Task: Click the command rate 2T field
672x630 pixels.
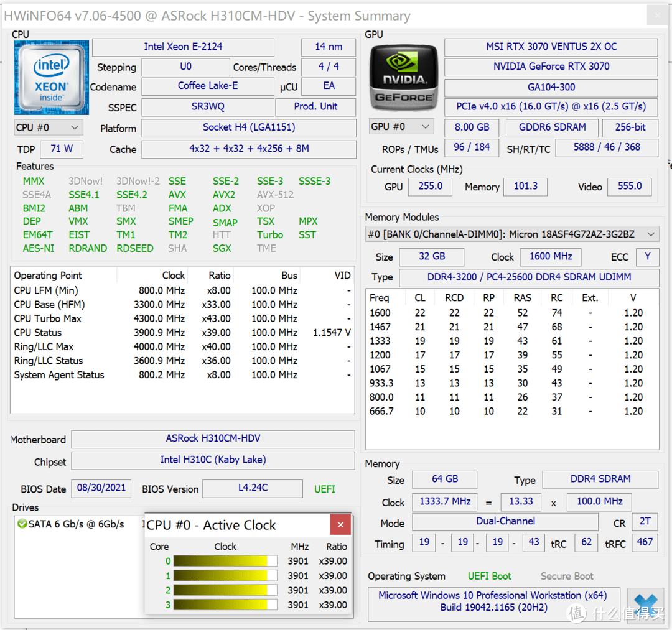Action: pos(645,522)
